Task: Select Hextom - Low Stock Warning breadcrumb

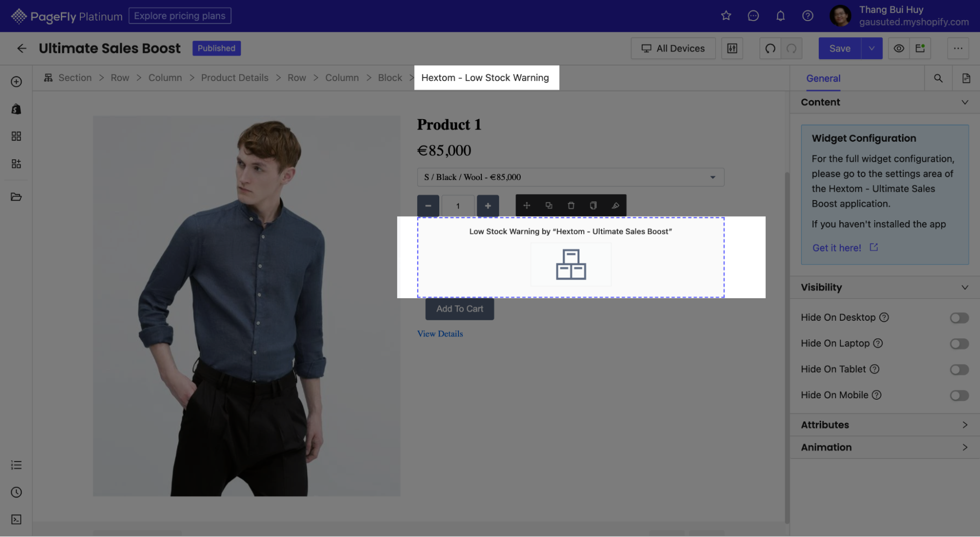Action: (485, 77)
